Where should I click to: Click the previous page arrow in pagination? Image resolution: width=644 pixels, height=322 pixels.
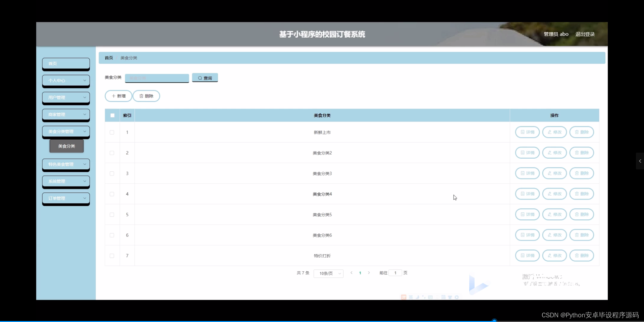coord(351,273)
